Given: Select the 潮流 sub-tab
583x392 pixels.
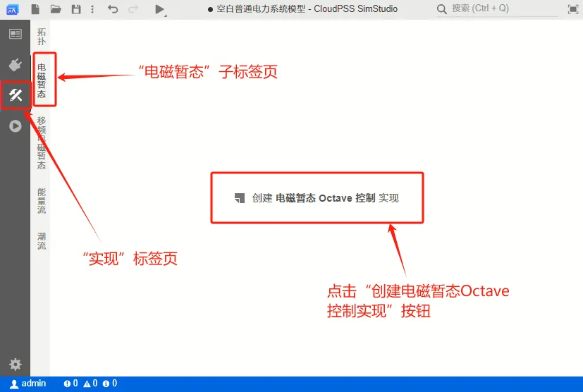Looking at the screenshot, I should pos(42,241).
